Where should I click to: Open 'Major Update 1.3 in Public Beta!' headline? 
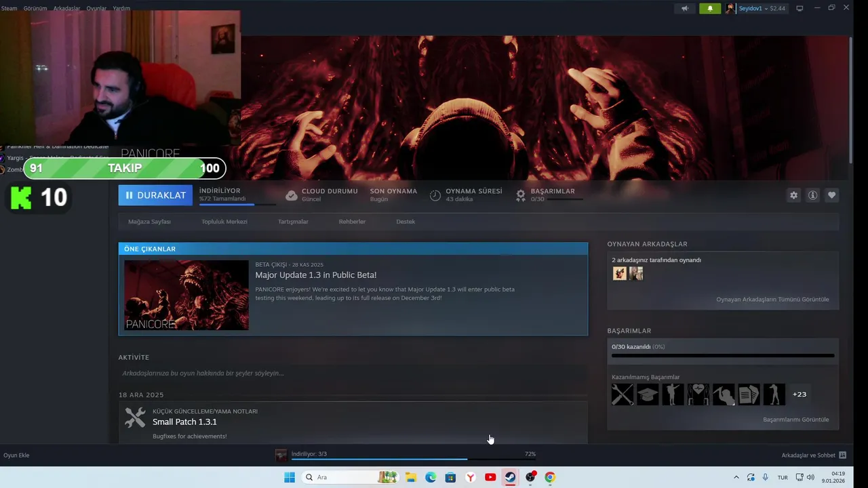(x=315, y=275)
